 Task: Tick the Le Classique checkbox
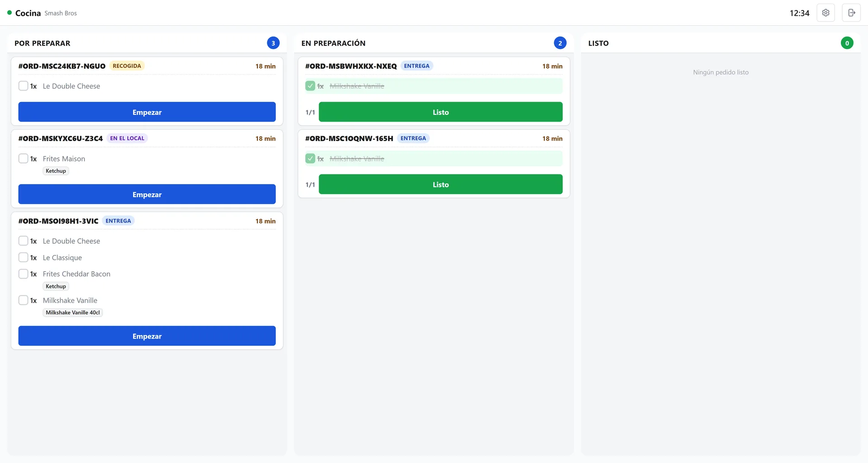tap(24, 257)
